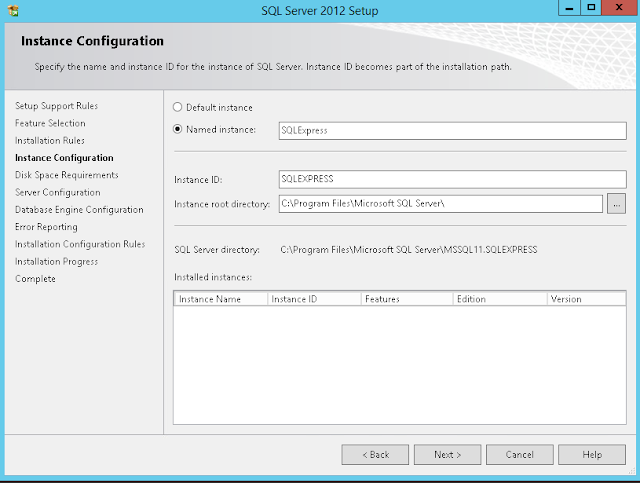The width and height of the screenshot is (640, 483).
Task: Open Help for this setup page
Action: pos(592,454)
